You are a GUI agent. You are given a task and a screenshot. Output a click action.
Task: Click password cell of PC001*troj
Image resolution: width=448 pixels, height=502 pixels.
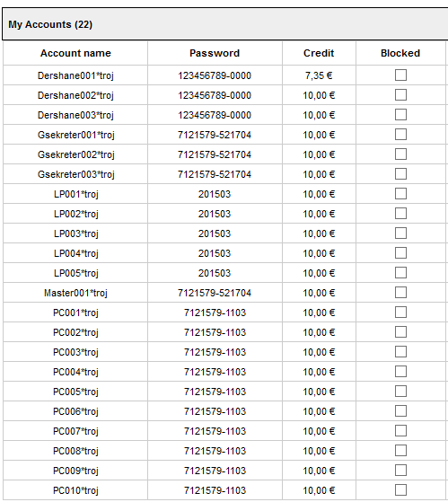click(x=215, y=313)
